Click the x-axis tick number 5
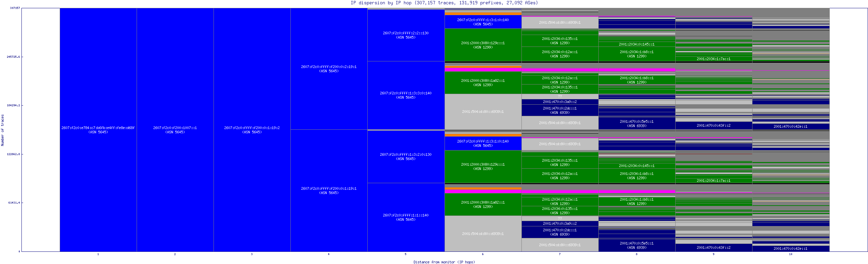868x264 pixels. tap(406, 254)
